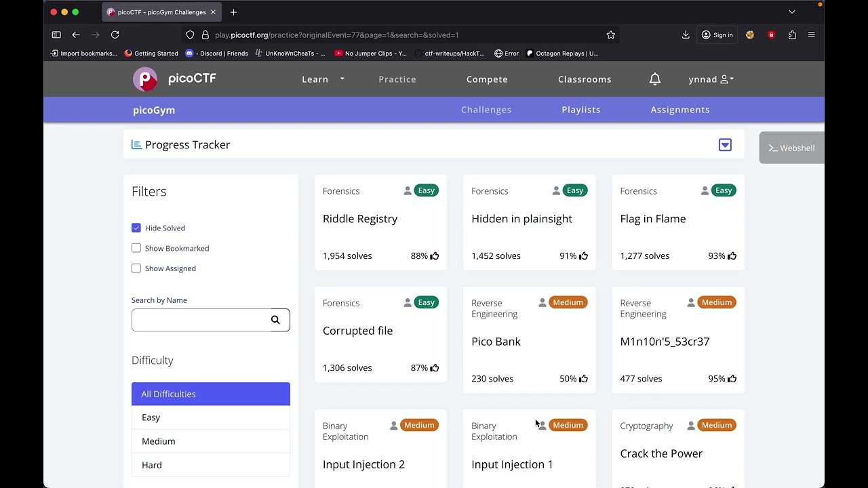Click the thumbs-up icon on Pico Bank
The height and width of the screenshot is (488, 868).
583,378
